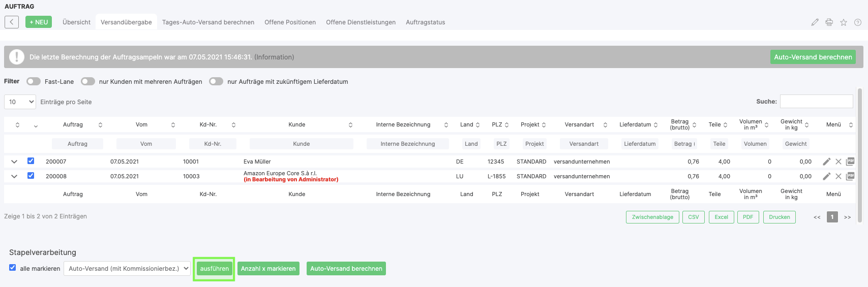This screenshot has width=868, height=287.
Task: Click the back arrow icon
Action: click(12, 22)
